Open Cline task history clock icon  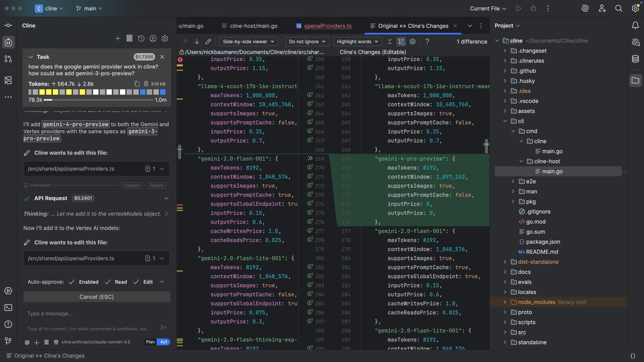point(141,38)
